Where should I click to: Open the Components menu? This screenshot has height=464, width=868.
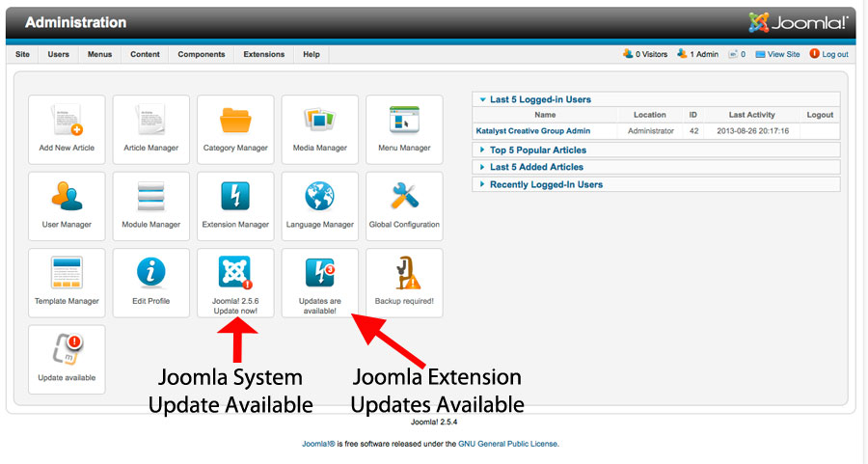(202, 54)
